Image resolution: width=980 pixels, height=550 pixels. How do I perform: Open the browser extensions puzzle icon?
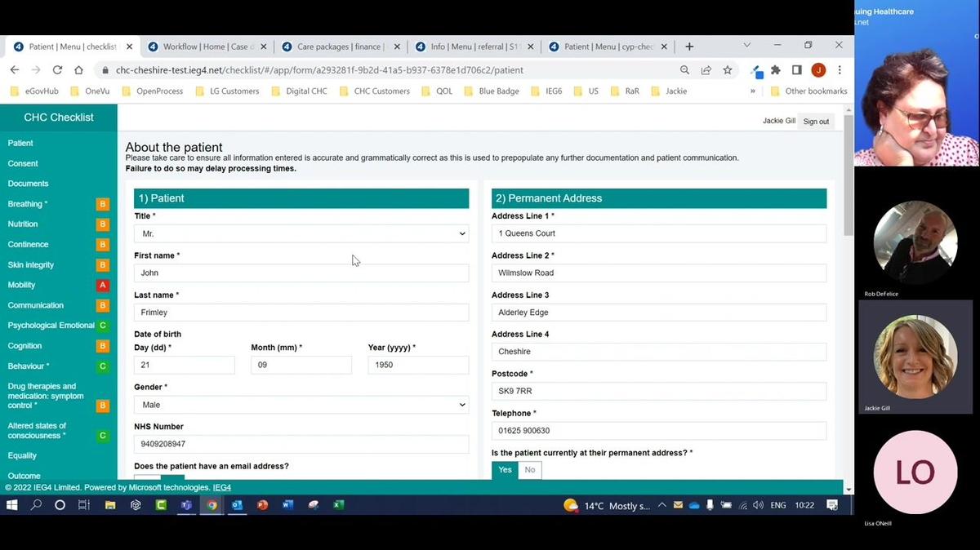coord(776,70)
